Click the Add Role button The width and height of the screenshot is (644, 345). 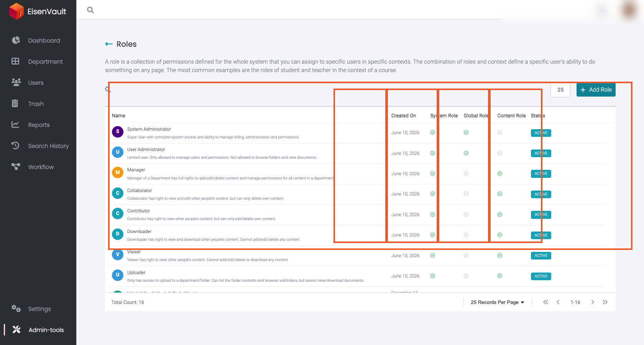596,90
